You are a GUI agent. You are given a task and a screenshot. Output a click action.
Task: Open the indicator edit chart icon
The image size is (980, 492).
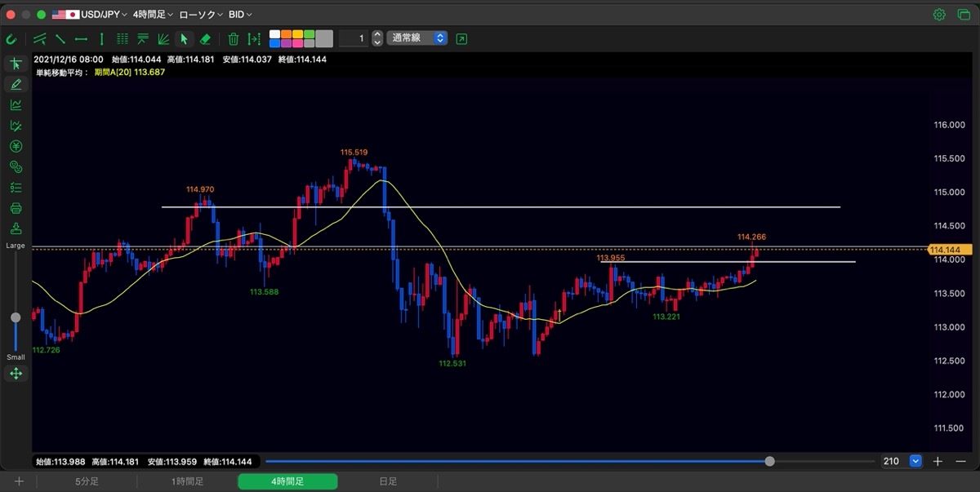coord(16,126)
